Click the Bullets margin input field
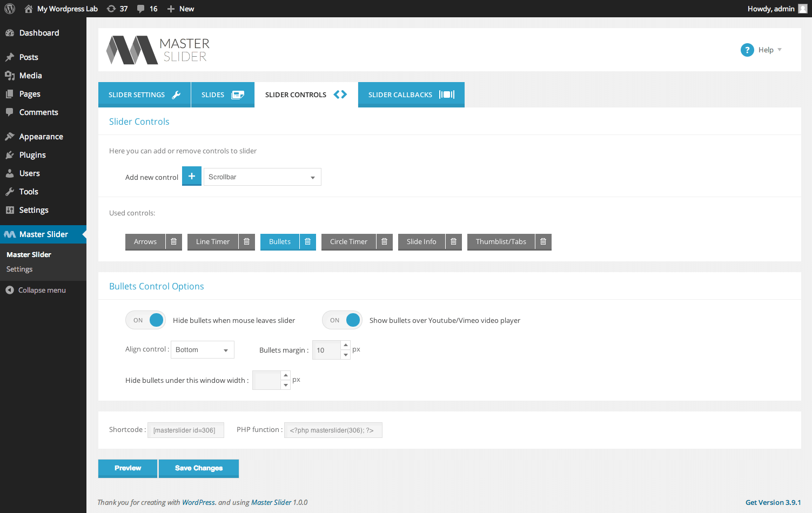Viewport: 812px width, 513px height. pos(326,350)
